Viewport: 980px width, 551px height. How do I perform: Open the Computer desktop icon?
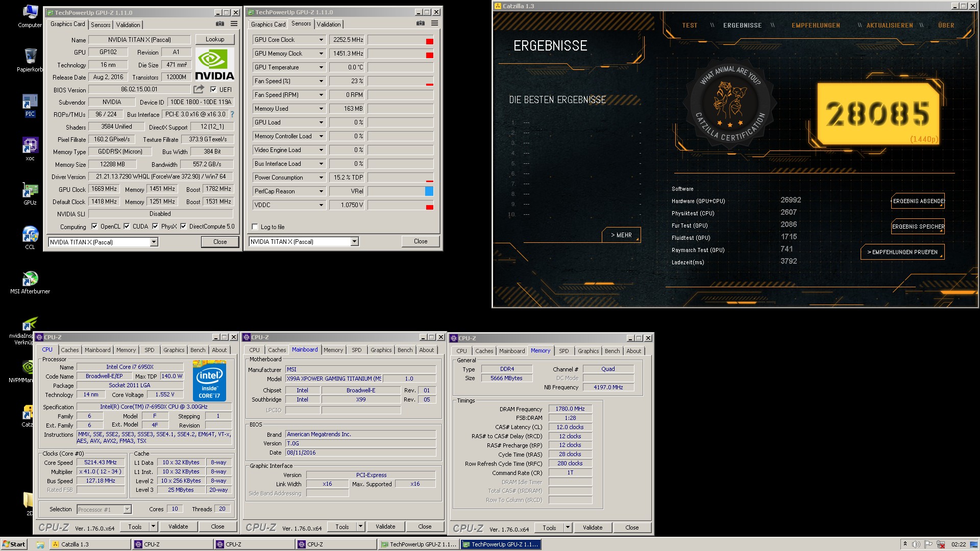click(30, 15)
